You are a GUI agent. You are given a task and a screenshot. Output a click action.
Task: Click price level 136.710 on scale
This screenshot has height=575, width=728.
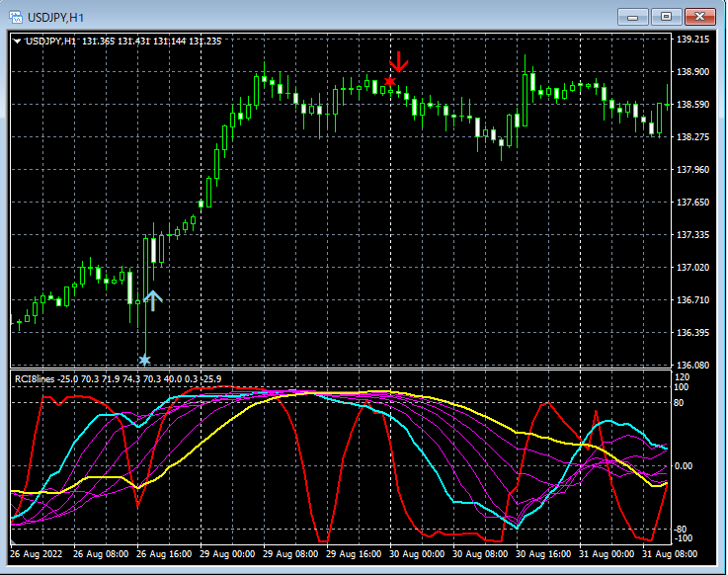pyautogui.click(x=692, y=300)
